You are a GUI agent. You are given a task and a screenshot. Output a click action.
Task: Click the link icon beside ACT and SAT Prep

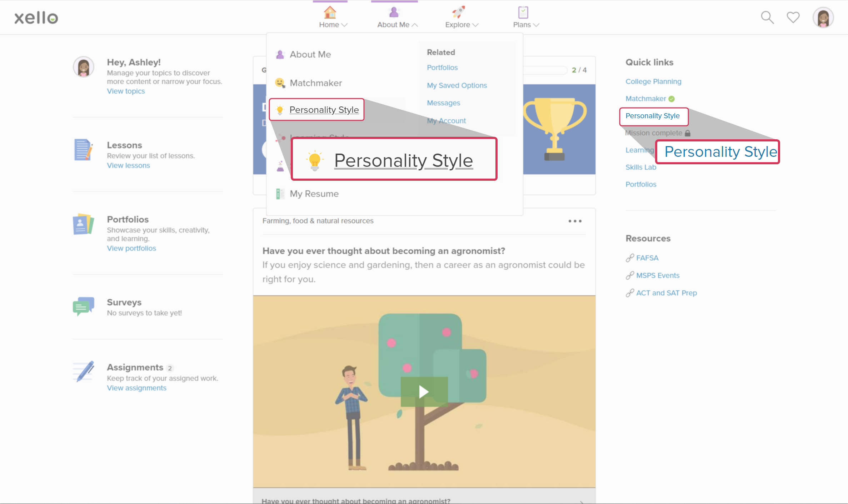630,293
